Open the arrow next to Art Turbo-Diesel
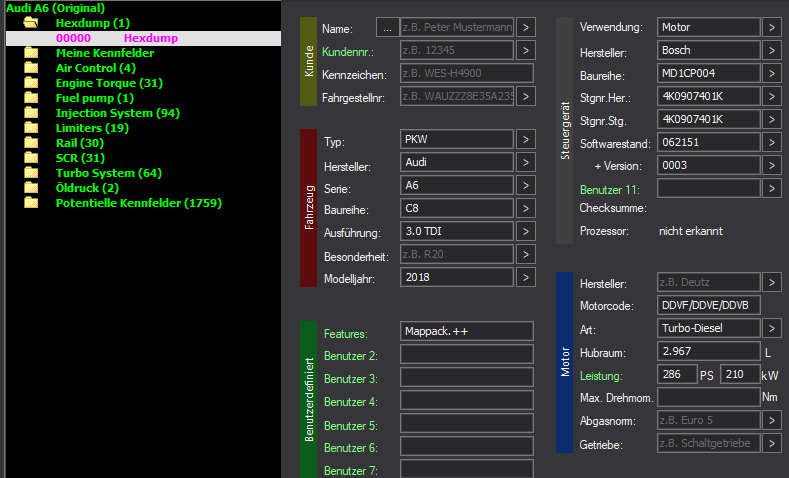The height and width of the screenshot is (478, 789). coord(771,328)
